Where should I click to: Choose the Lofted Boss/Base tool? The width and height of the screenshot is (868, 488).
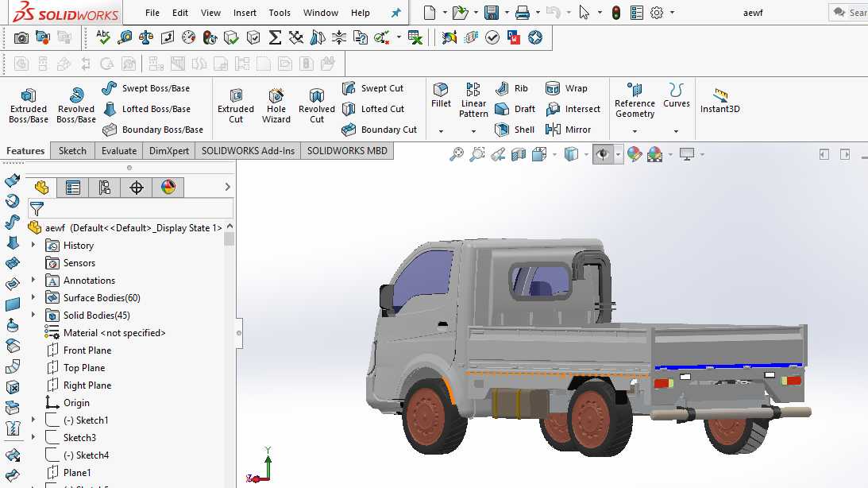point(147,109)
